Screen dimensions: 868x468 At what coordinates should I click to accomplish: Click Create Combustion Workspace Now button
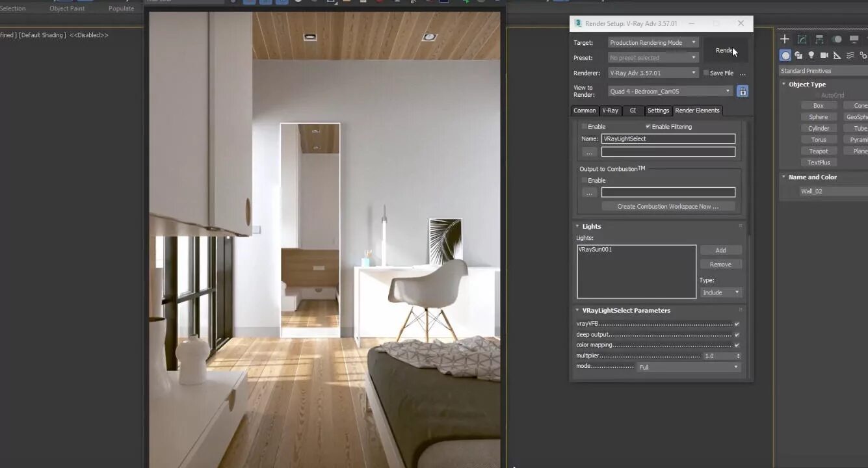[x=668, y=207]
